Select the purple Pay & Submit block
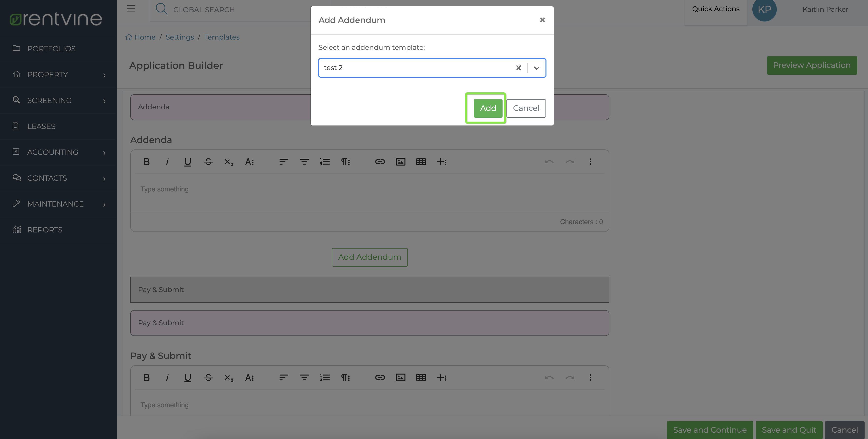This screenshot has width=868, height=439. coord(369,323)
